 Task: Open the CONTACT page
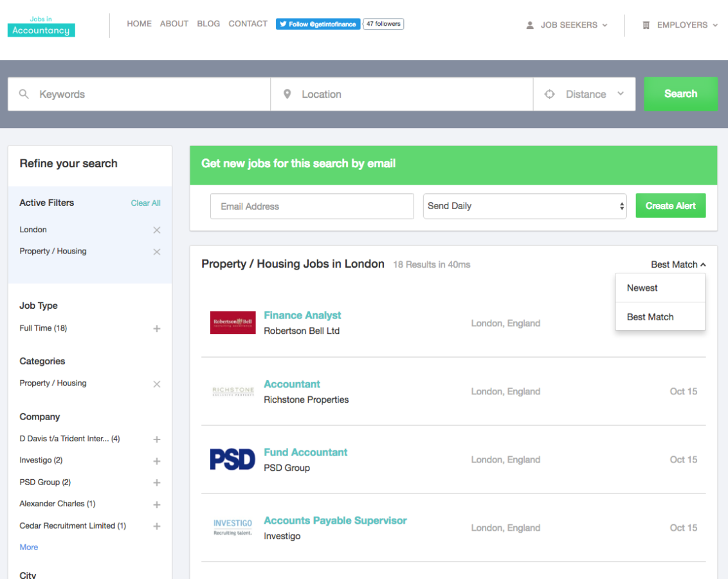tap(248, 24)
